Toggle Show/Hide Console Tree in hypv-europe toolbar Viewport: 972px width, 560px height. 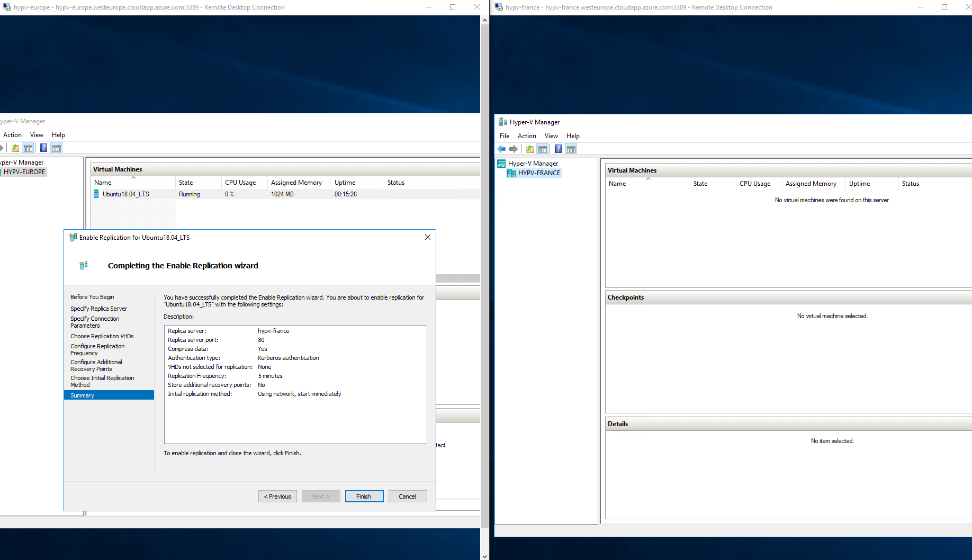click(x=28, y=148)
